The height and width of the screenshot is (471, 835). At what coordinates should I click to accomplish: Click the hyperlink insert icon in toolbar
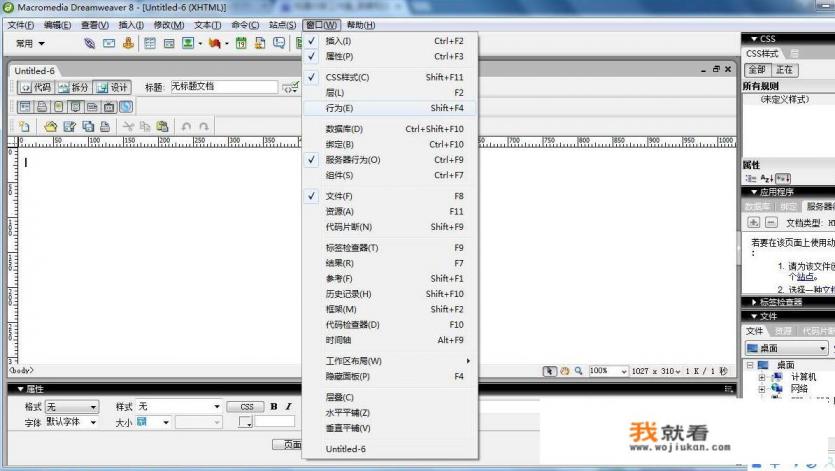click(90, 44)
